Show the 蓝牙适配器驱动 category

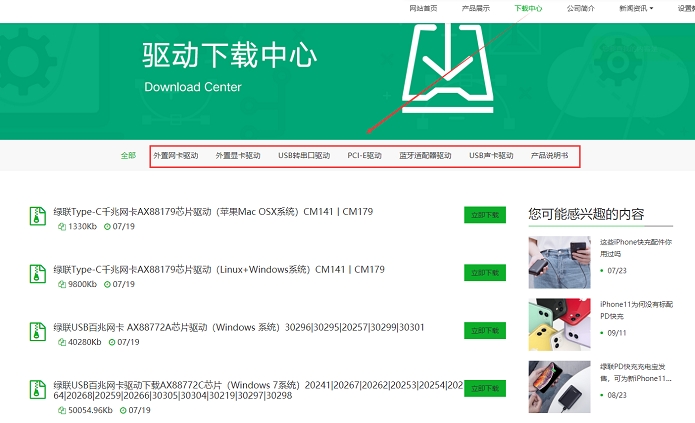(425, 156)
